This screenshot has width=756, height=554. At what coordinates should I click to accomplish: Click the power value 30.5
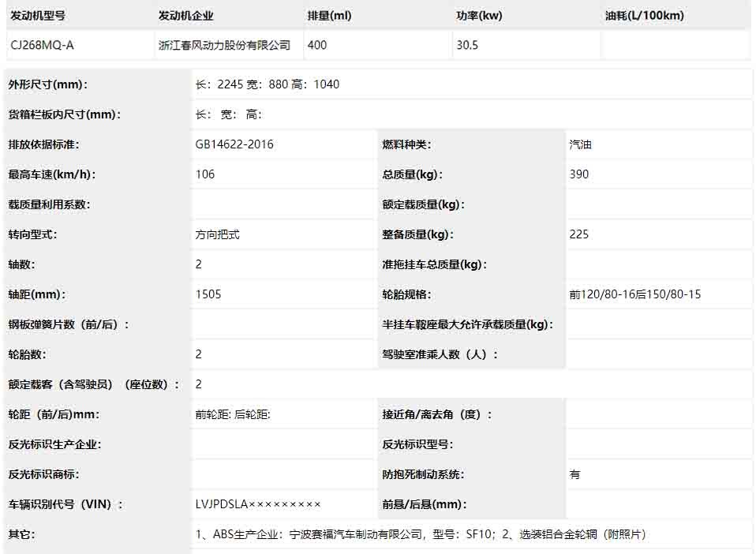click(x=467, y=45)
